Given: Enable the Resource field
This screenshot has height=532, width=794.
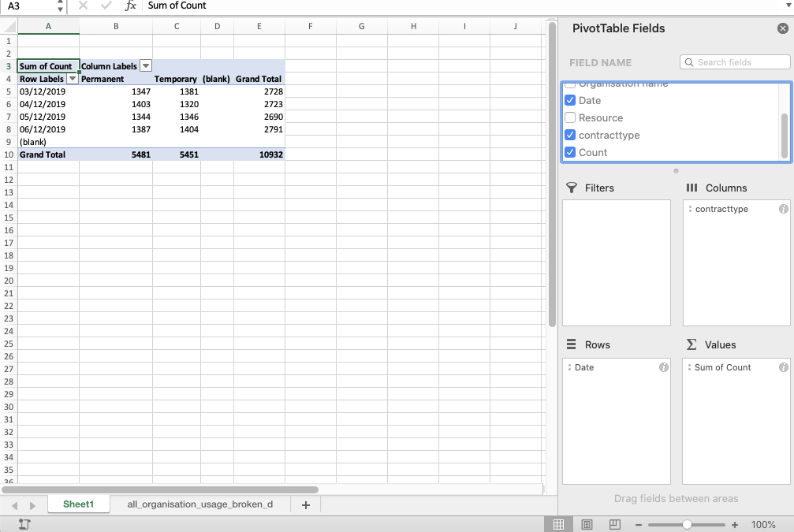Looking at the screenshot, I should tap(569, 117).
